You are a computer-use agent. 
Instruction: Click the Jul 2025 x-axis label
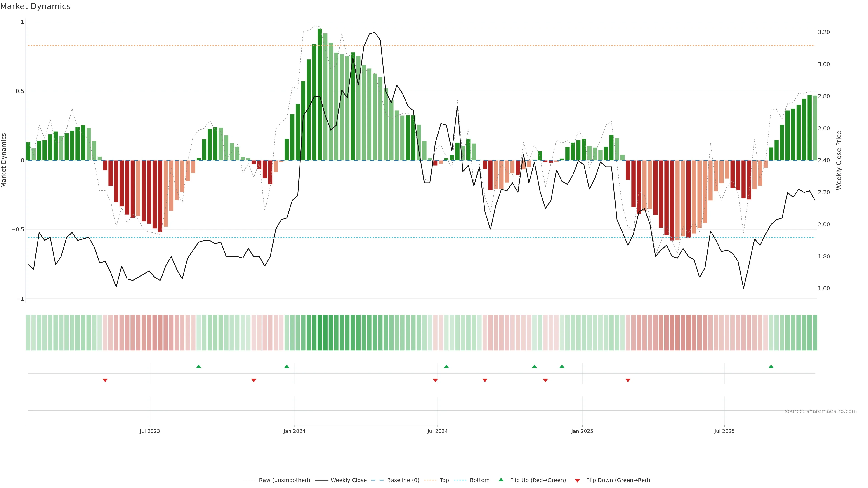point(724,431)
